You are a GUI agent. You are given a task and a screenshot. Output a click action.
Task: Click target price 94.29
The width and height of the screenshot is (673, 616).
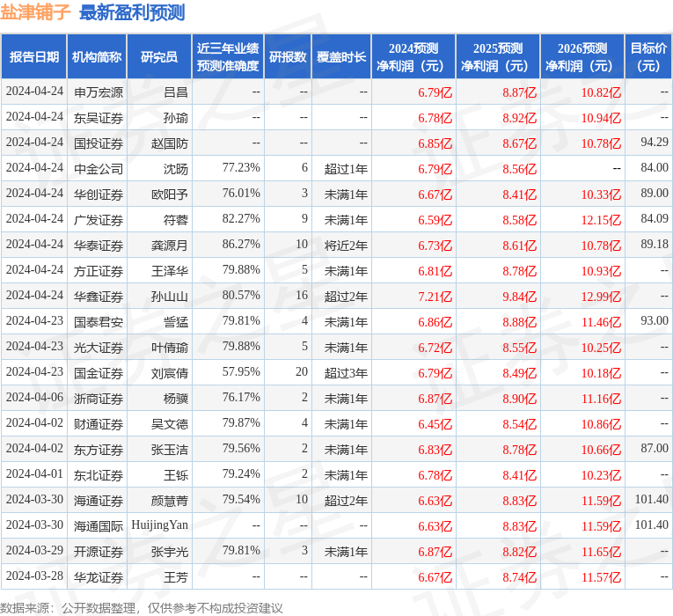[655, 142]
